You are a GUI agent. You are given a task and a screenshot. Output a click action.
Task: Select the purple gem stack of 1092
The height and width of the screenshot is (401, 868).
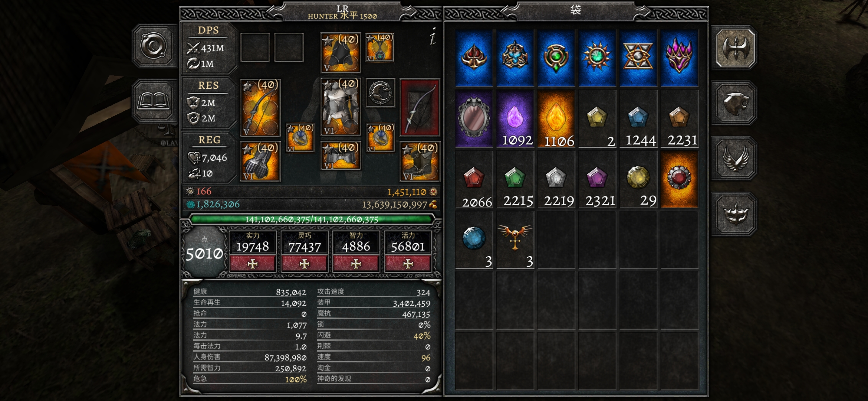[515, 119]
